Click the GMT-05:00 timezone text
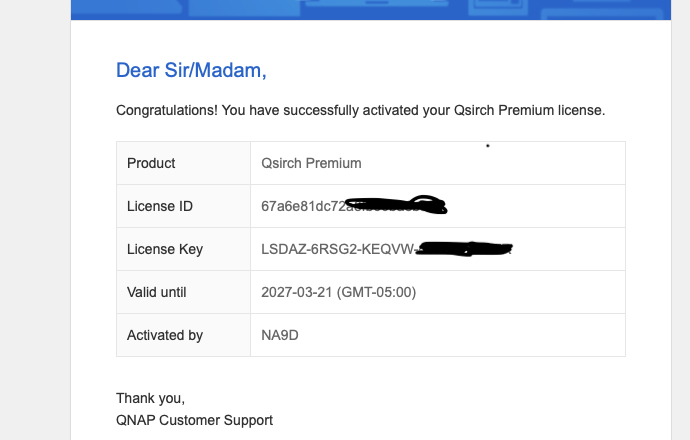 coord(376,292)
